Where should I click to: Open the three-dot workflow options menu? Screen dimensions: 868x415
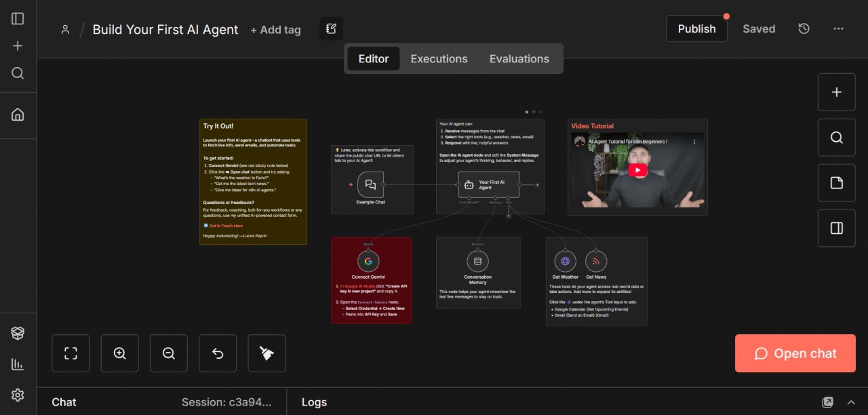(839, 28)
